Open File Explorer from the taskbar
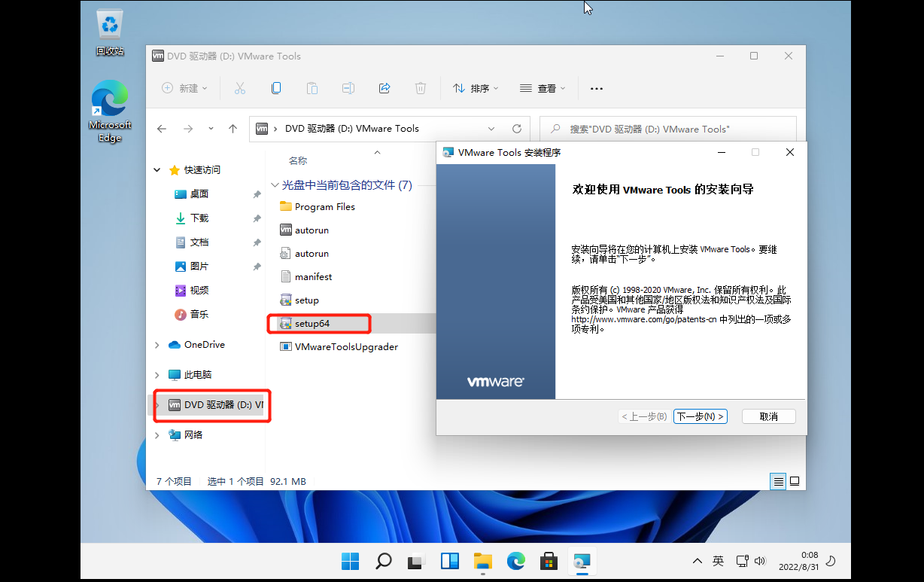The image size is (924, 582). point(482,561)
